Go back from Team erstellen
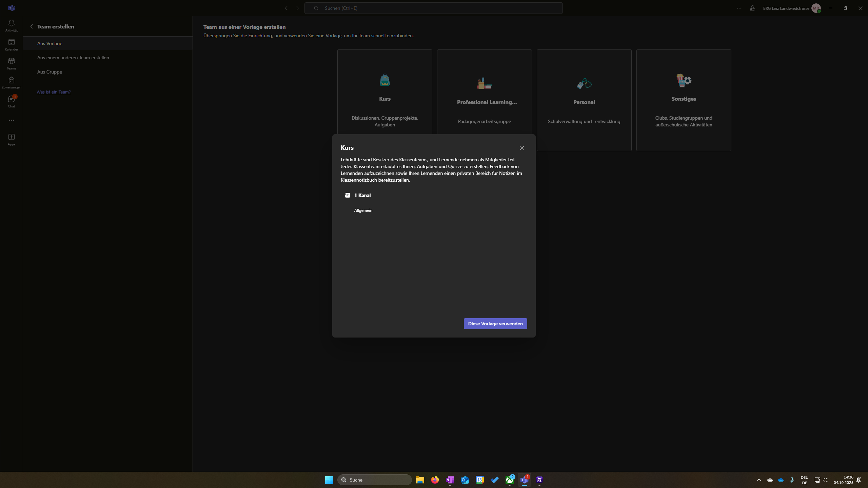The width and height of the screenshot is (868, 488). 32,26
